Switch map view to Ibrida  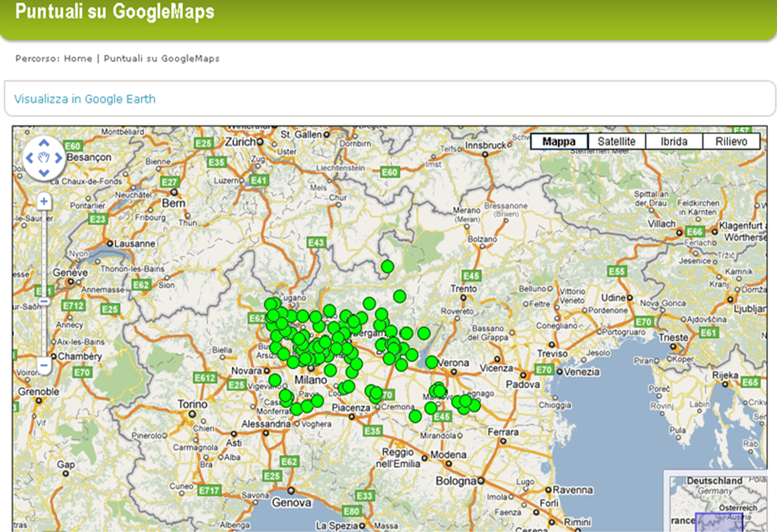tap(674, 142)
